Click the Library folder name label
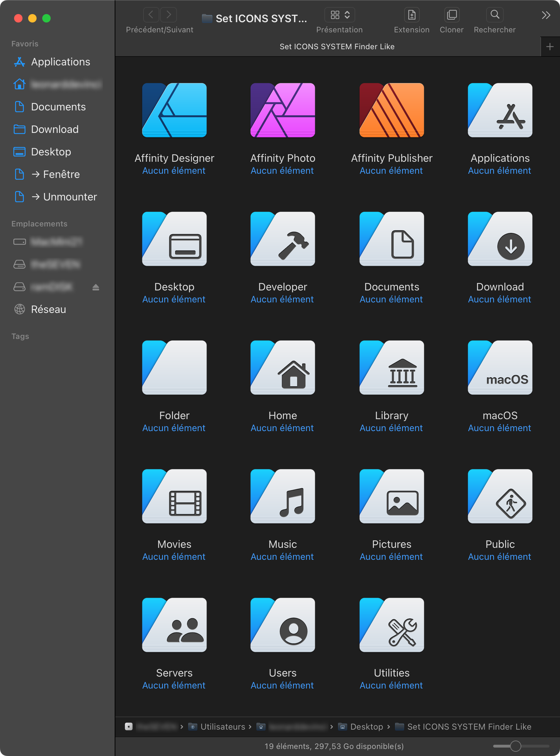The height and width of the screenshot is (756, 560). click(x=392, y=416)
